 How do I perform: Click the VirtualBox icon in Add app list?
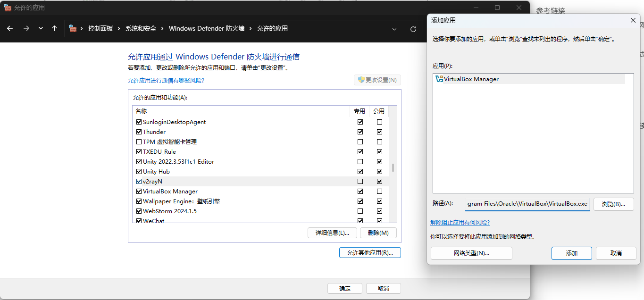[439, 79]
